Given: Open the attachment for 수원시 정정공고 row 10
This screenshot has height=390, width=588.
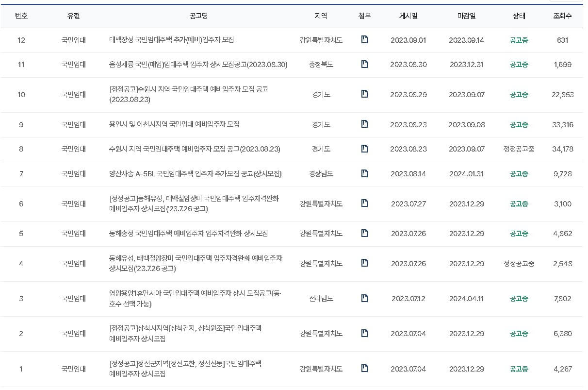Looking at the screenshot, I should 364,95.
